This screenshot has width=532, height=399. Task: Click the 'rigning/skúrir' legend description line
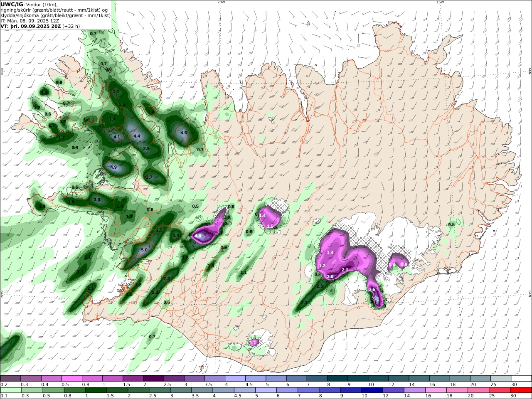(x=55, y=10)
